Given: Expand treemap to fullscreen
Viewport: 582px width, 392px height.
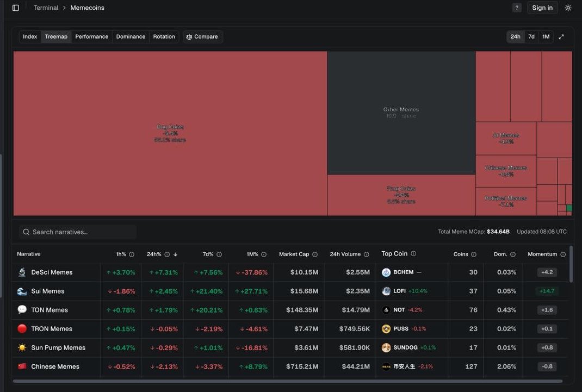Looking at the screenshot, I should tap(561, 37).
